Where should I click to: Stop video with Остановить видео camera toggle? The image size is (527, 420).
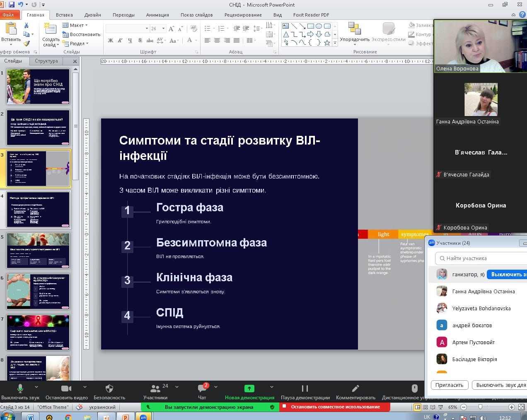pyautogui.click(x=66, y=388)
